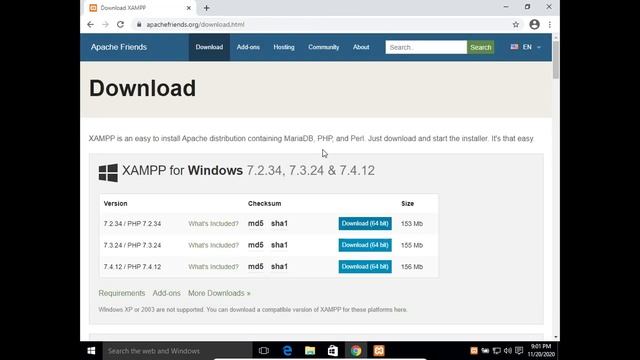
Task: Open Windows Start menu
Action: (91, 351)
